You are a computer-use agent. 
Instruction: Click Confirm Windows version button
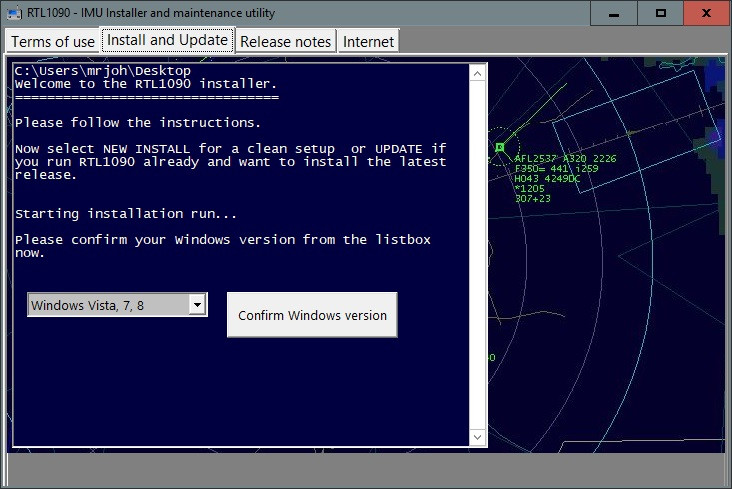(x=312, y=315)
